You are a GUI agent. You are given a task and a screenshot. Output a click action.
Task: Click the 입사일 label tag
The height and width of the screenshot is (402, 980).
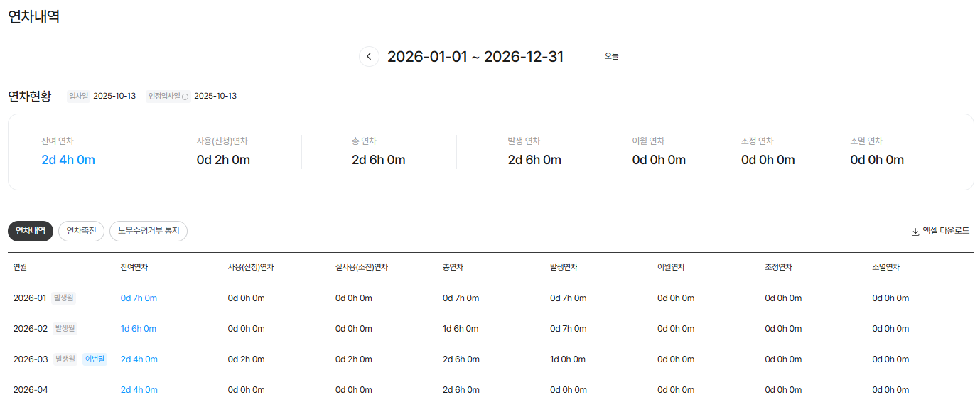(78, 96)
